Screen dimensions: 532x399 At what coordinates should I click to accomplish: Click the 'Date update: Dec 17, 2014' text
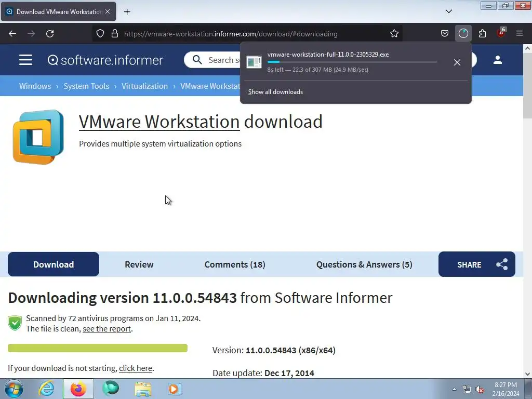pos(263,373)
